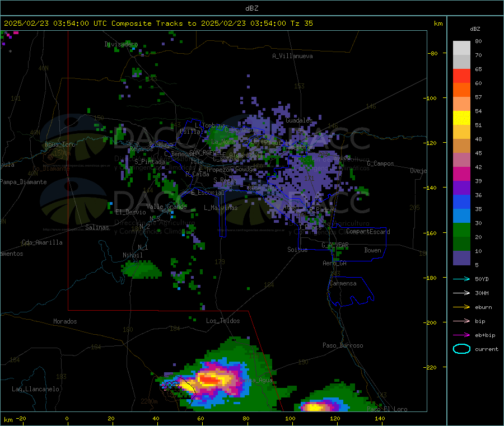Pick the 42 dBZ magenta swatch
The height and width of the screenshot is (426, 504).
(x=461, y=174)
